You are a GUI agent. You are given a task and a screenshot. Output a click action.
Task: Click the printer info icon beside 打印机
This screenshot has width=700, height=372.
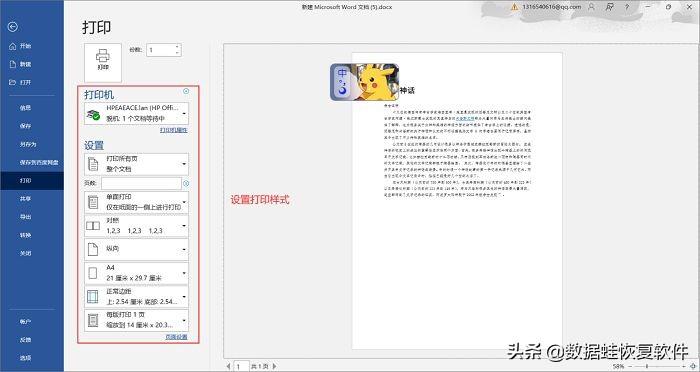pyautogui.click(x=186, y=91)
